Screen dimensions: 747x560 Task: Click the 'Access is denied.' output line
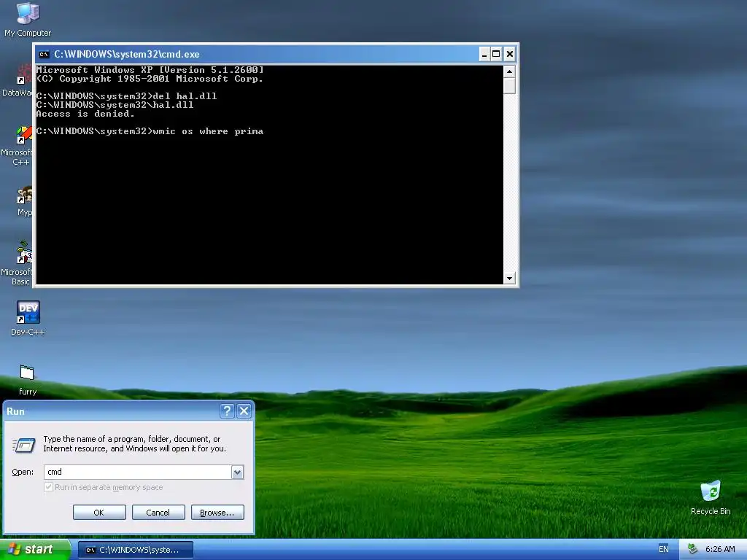85,114
